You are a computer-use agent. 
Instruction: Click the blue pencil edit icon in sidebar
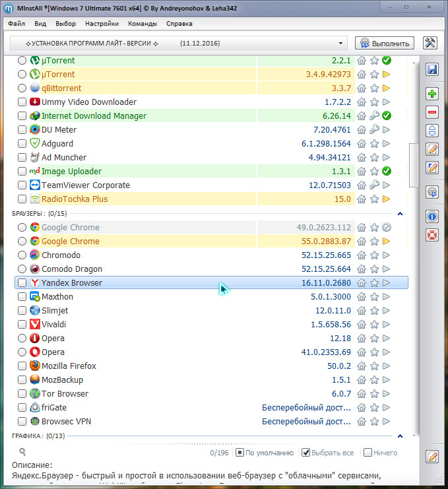[432, 168]
